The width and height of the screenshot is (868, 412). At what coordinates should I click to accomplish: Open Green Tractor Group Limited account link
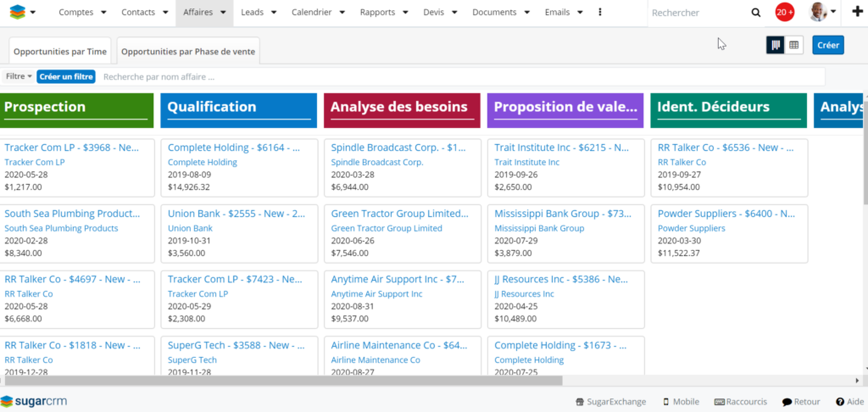(387, 228)
